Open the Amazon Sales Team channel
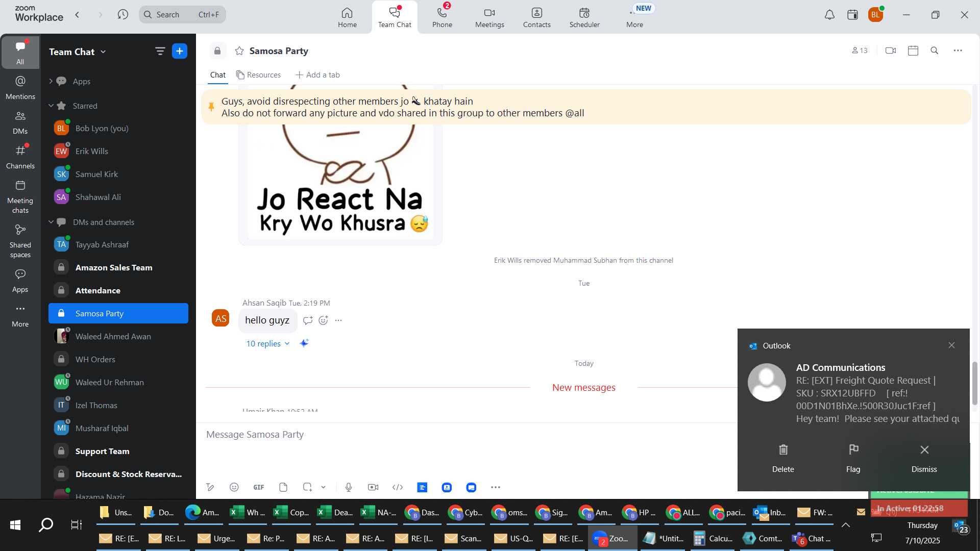 coord(118,267)
